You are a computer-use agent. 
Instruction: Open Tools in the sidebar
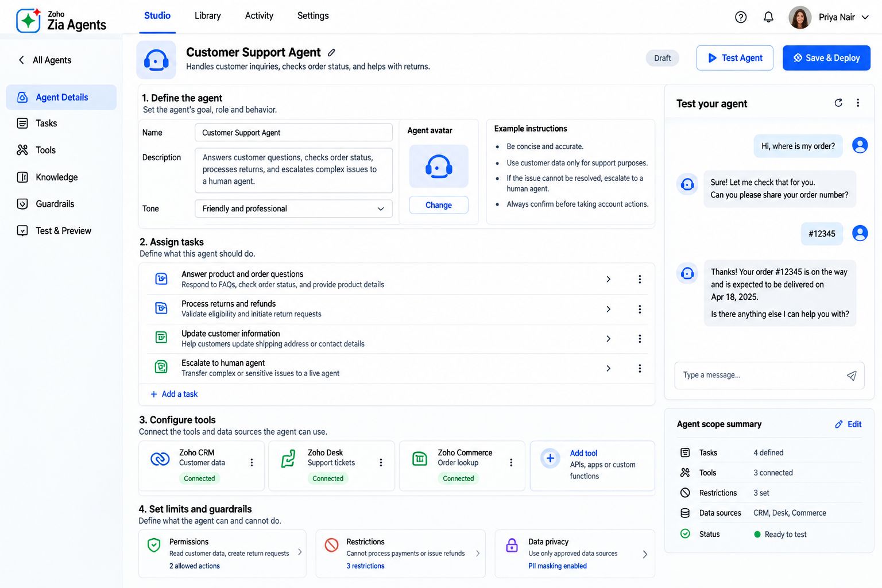tap(61, 150)
